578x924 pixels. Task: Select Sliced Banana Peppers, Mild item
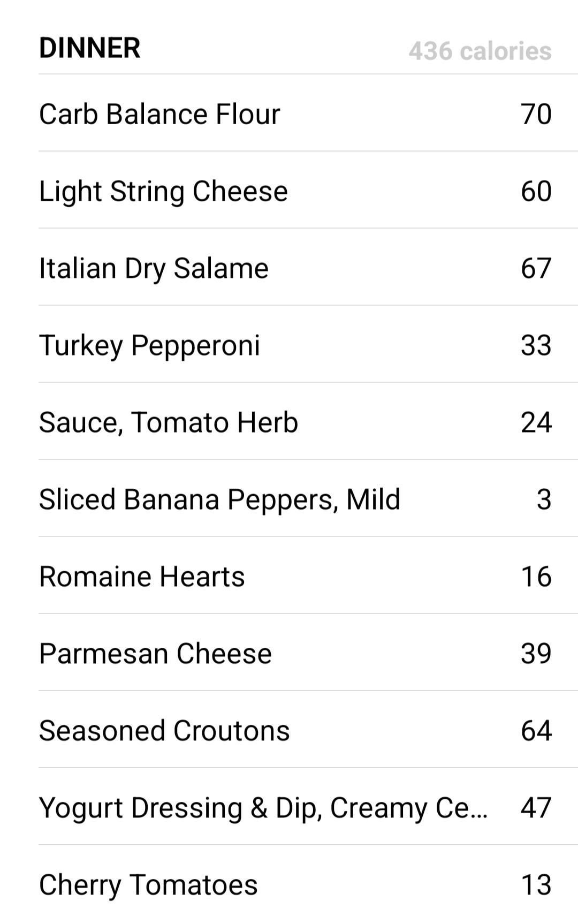pos(308,498)
